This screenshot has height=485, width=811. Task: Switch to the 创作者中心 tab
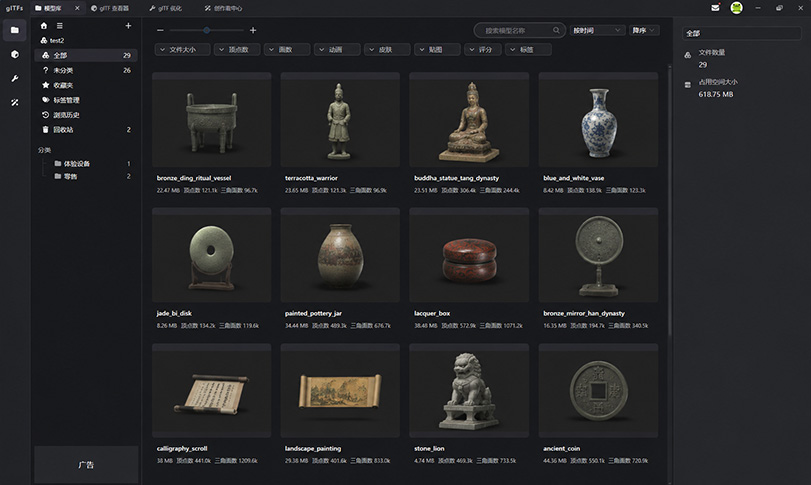pos(223,8)
